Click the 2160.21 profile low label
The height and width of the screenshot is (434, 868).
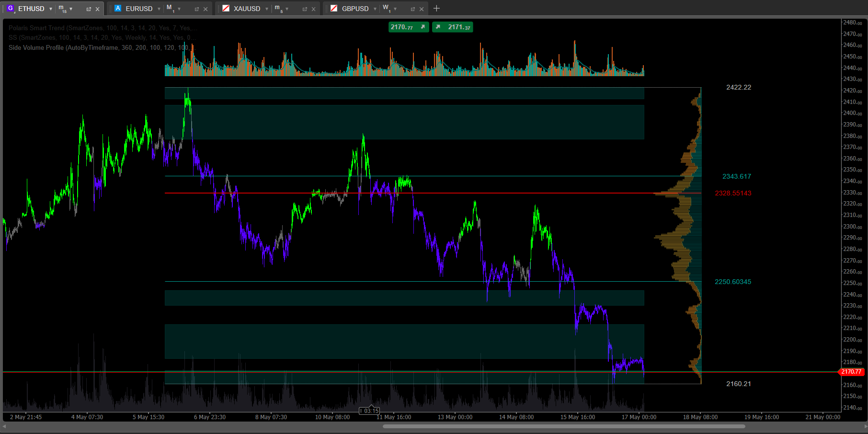[739, 384]
